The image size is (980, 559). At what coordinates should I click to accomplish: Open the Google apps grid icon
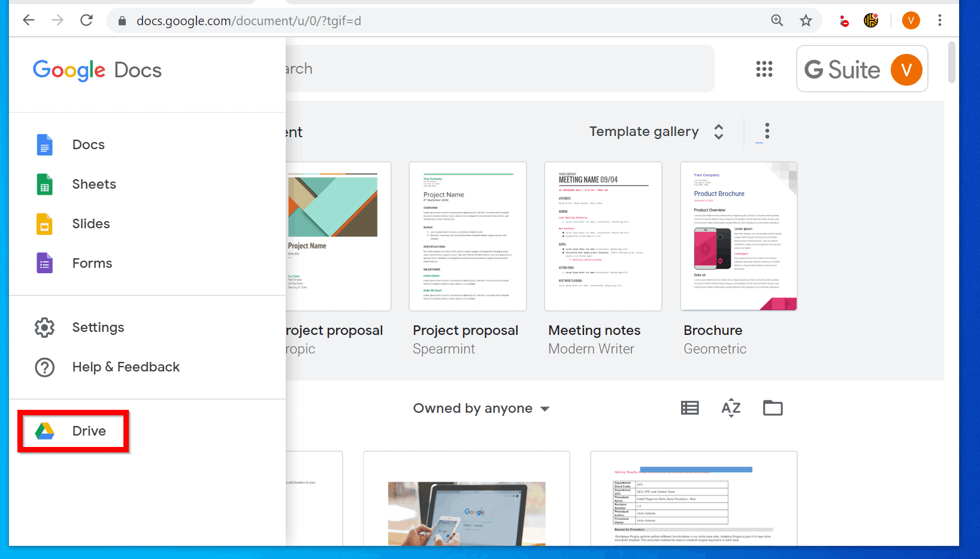click(764, 69)
